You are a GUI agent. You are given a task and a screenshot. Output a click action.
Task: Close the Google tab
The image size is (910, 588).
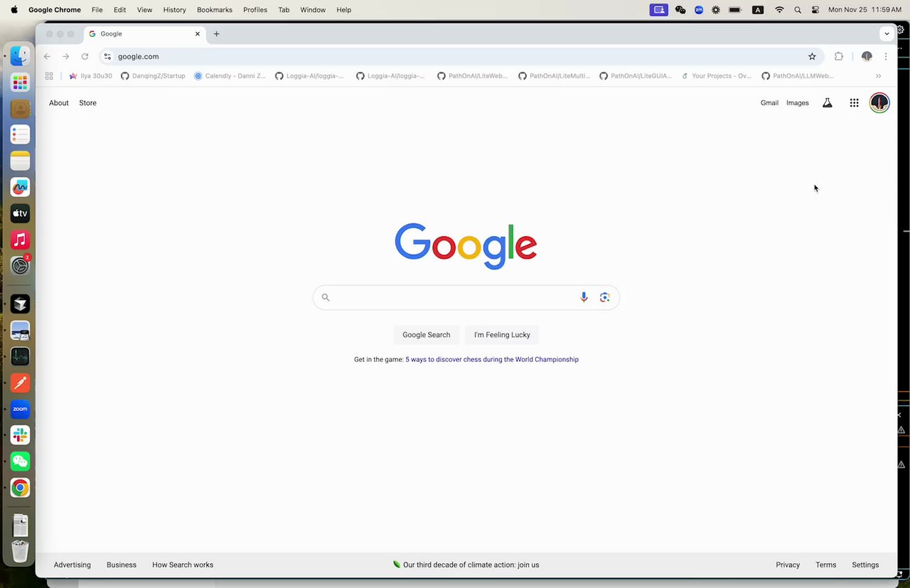pos(198,33)
